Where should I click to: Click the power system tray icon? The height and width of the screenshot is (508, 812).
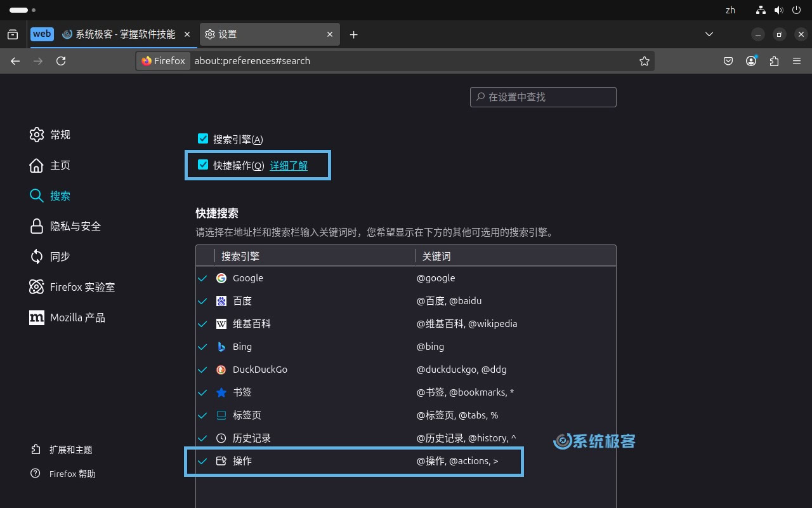(796, 10)
